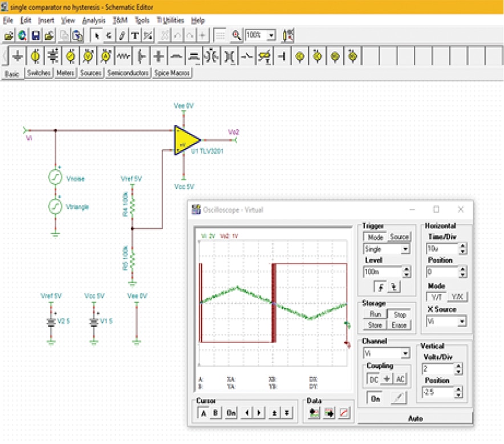The height and width of the screenshot is (444, 504).
Task: Open the zoom percentage dropdown
Action: (x=271, y=35)
